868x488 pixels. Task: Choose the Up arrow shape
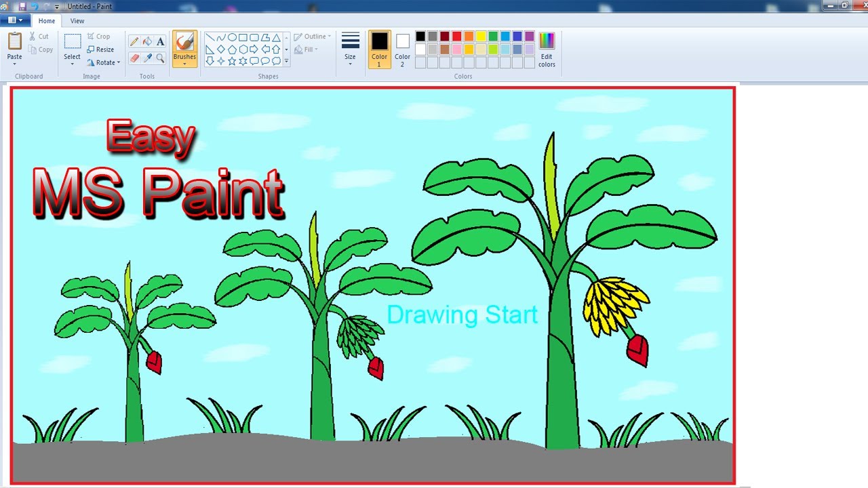click(x=276, y=49)
